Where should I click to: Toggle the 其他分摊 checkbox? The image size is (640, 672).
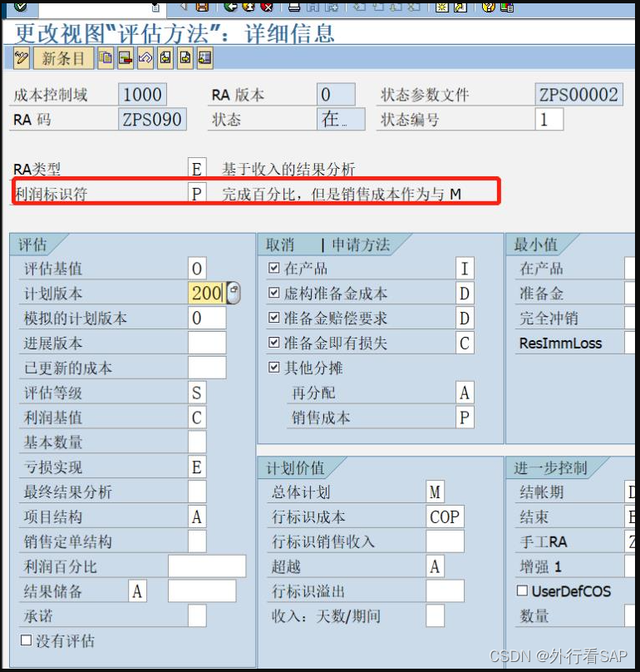click(273, 368)
